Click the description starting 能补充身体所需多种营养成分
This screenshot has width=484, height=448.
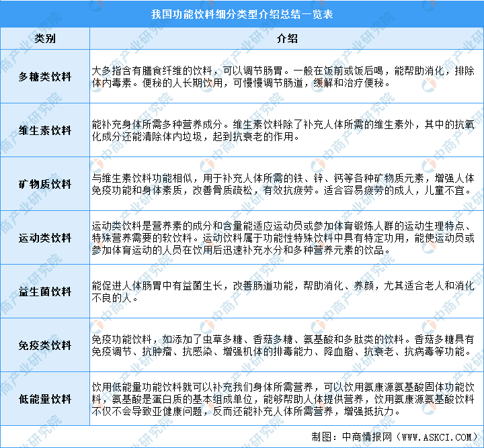tap(283, 130)
